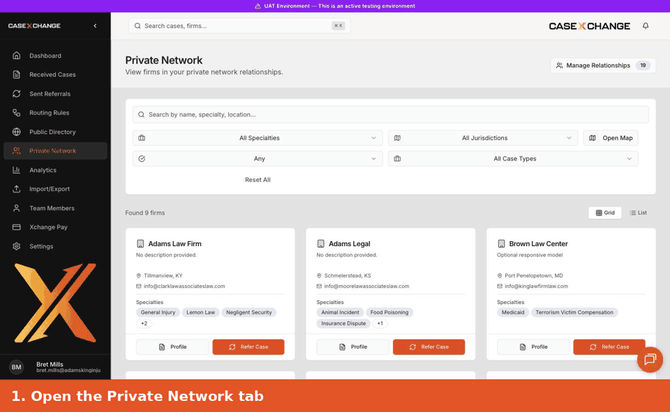Open Settings in the sidebar
The width and height of the screenshot is (670, 412).
[55, 246]
